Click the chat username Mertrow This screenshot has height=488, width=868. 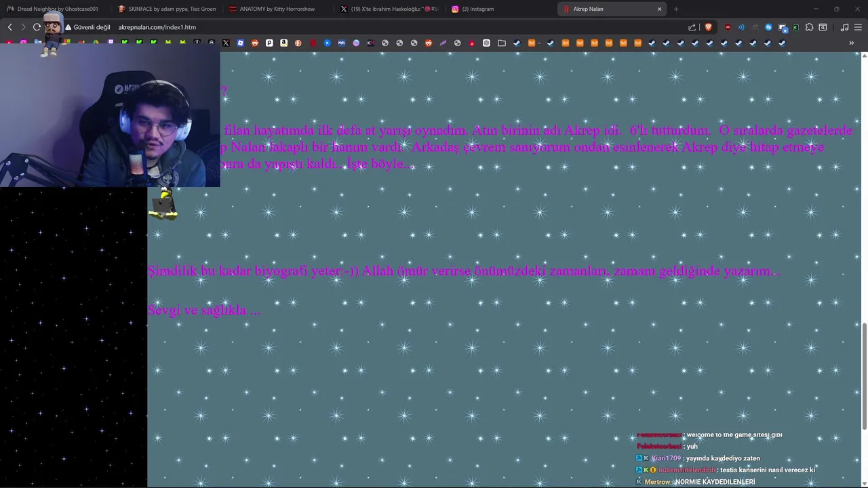click(657, 482)
